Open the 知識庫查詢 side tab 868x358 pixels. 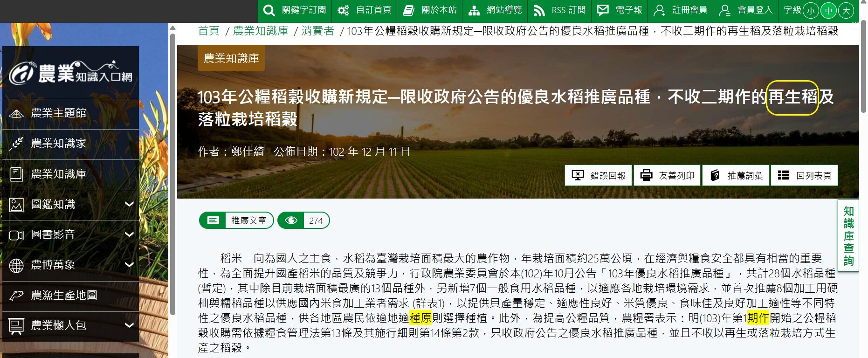848,235
